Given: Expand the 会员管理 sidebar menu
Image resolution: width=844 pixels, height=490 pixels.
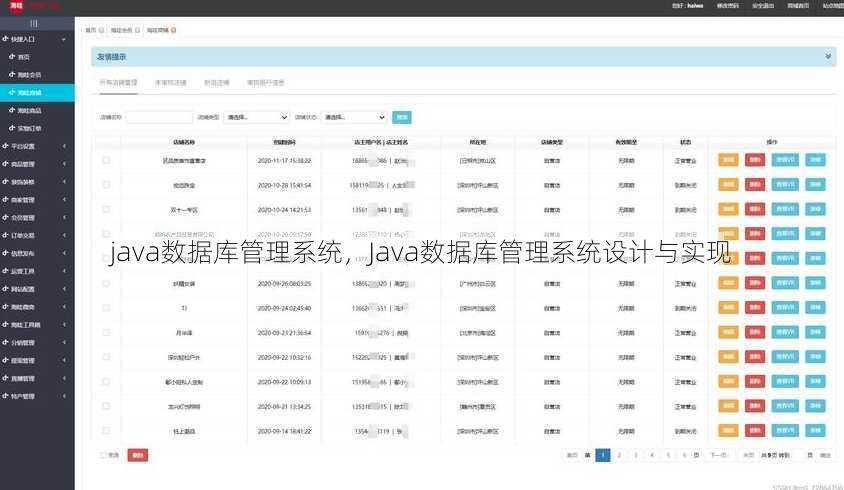Looking at the screenshot, I should pos(35,218).
